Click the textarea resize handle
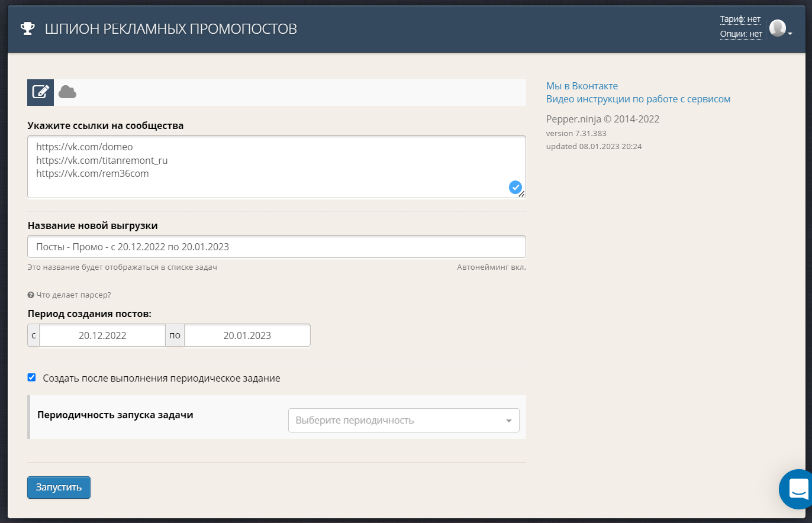The image size is (812, 523). (522, 194)
